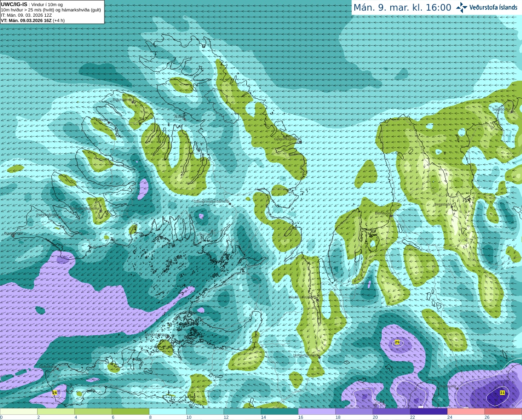
Task: Pick the 8–10 m/s pale cyan legend swatch
Action: (x=168, y=411)
